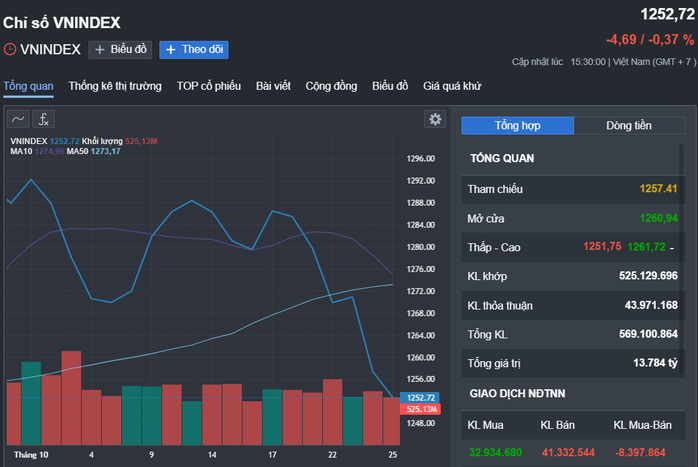Click the 1296.00 price axis label
Viewport: 698px width, 467px height.
(421, 159)
